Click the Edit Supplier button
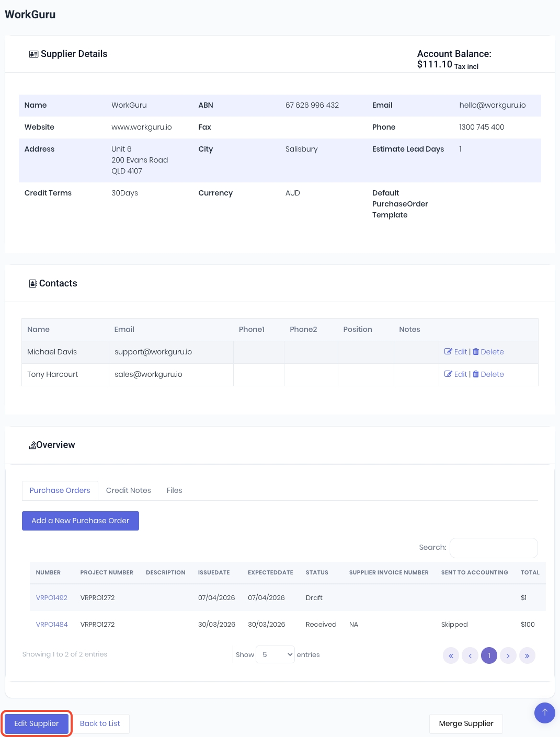This screenshot has width=560, height=737. click(37, 723)
